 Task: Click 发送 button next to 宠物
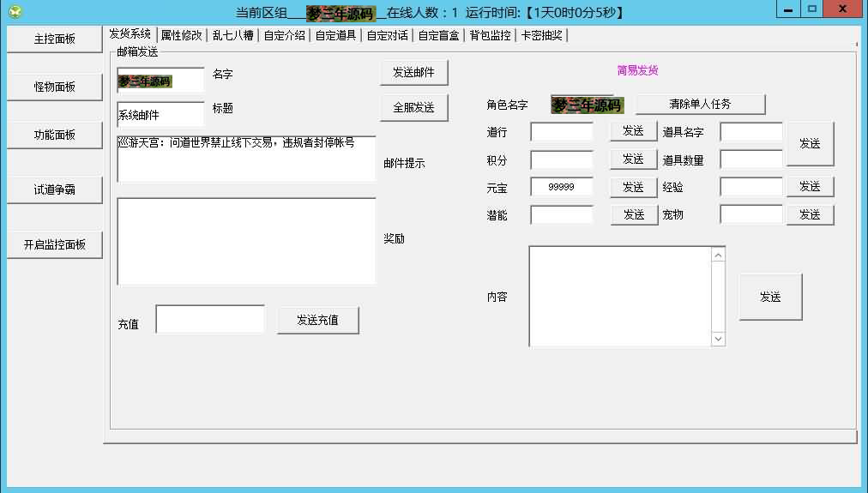pyautogui.click(x=810, y=214)
